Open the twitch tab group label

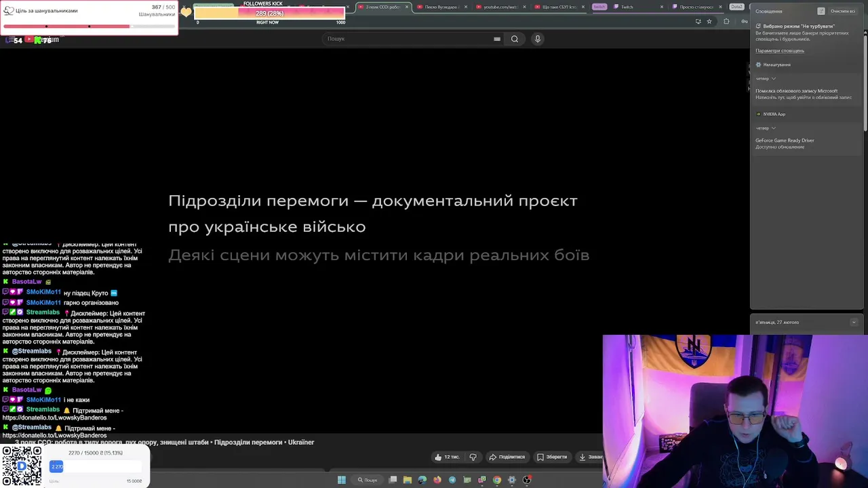(599, 7)
